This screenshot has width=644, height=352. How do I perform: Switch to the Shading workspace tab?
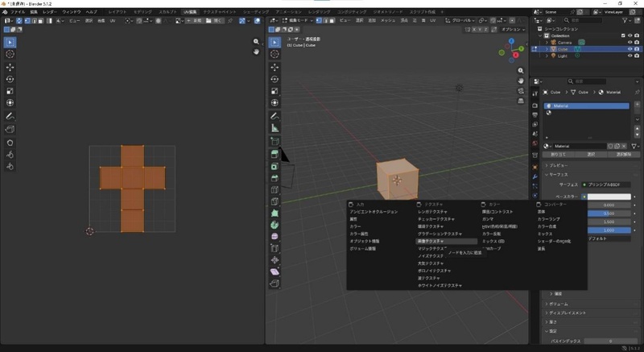coord(255,12)
